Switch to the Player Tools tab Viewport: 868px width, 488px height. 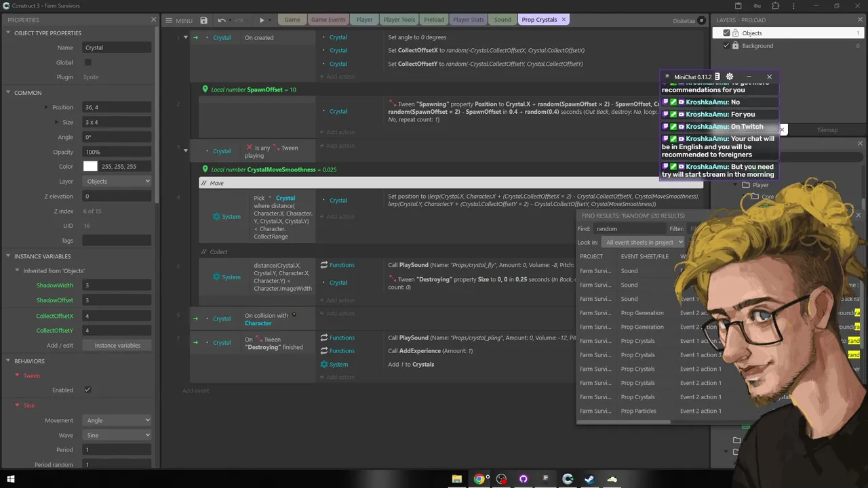(399, 20)
